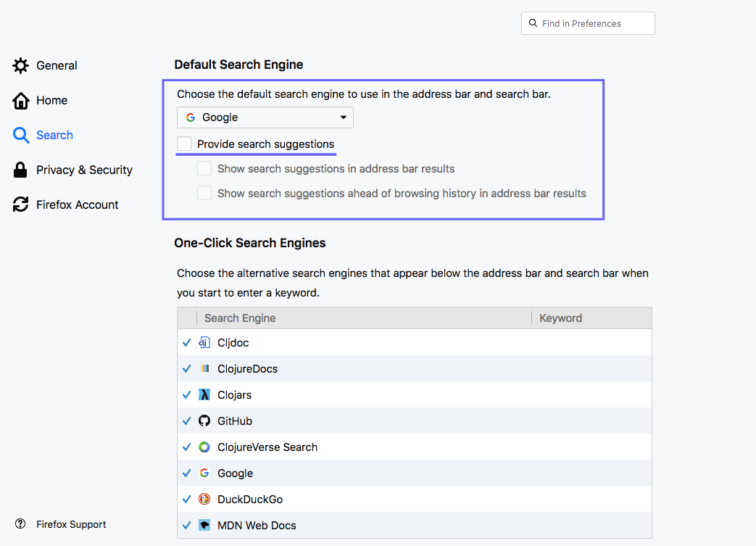Image resolution: width=756 pixels, height=546 pixels.
Task: Click the Firefox Support help icon
Action: tap(20, 524)
